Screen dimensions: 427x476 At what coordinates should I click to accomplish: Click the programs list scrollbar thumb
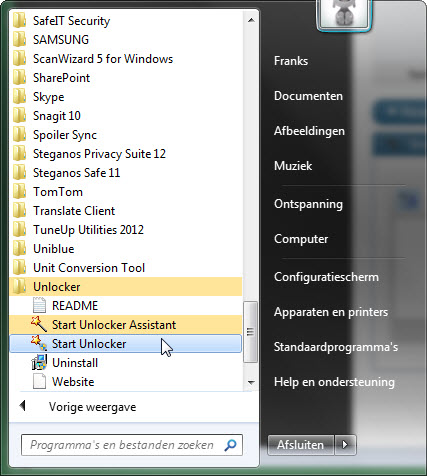pos(250,332)
